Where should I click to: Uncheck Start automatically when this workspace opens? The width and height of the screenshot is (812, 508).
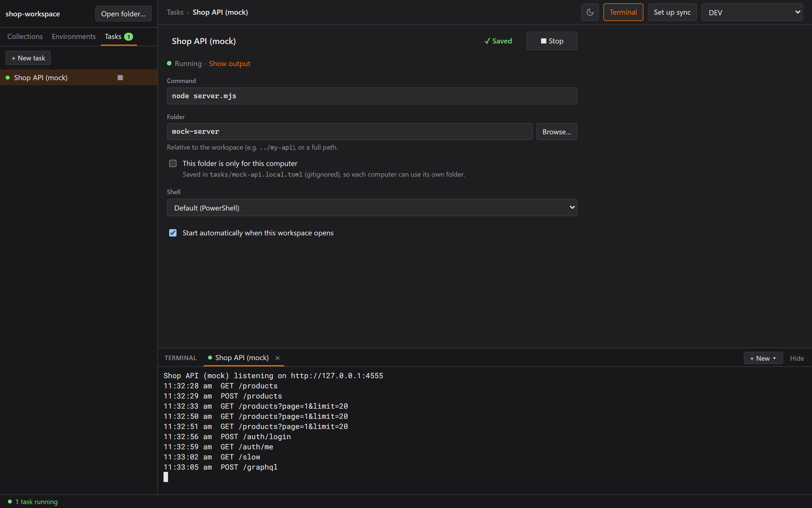point(173,233)
